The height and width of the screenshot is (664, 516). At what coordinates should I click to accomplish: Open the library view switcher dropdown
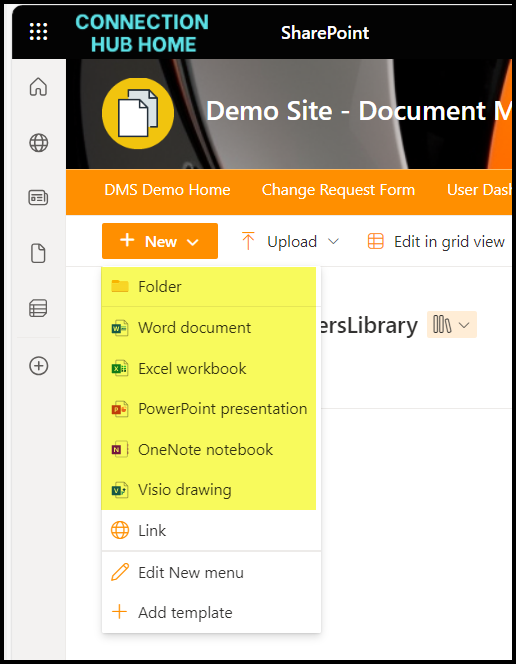452,325
